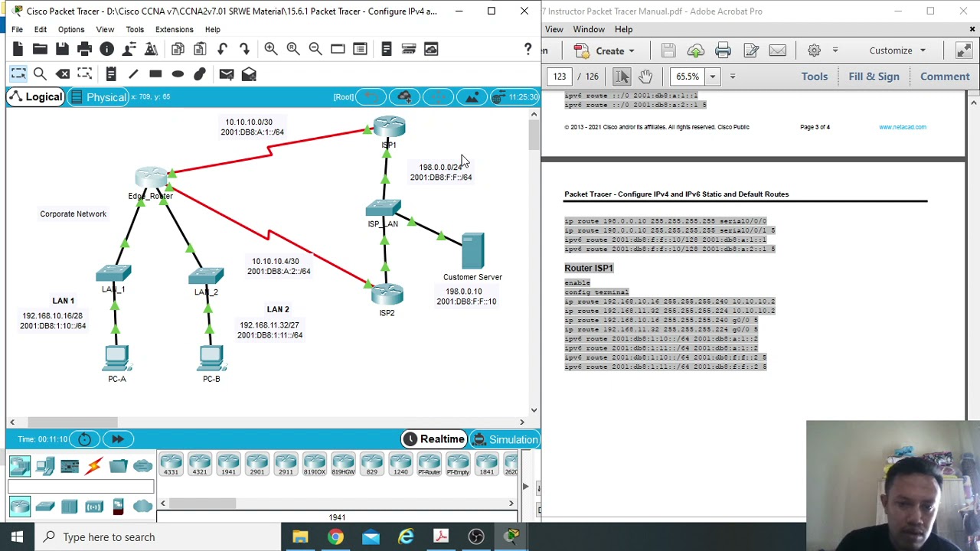The image size is (980, 551).
Task: Open the Acrobat zoom percentage dropdown arrow
Action: [x=713, y=77]
